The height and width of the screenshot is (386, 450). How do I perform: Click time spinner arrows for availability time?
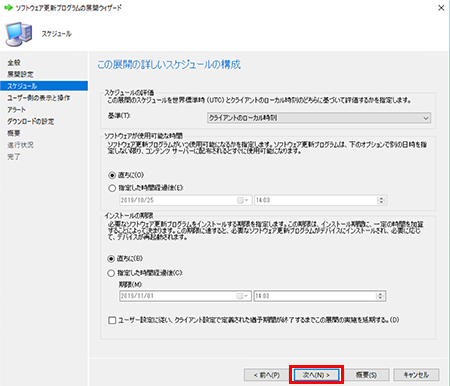(381, 200)
